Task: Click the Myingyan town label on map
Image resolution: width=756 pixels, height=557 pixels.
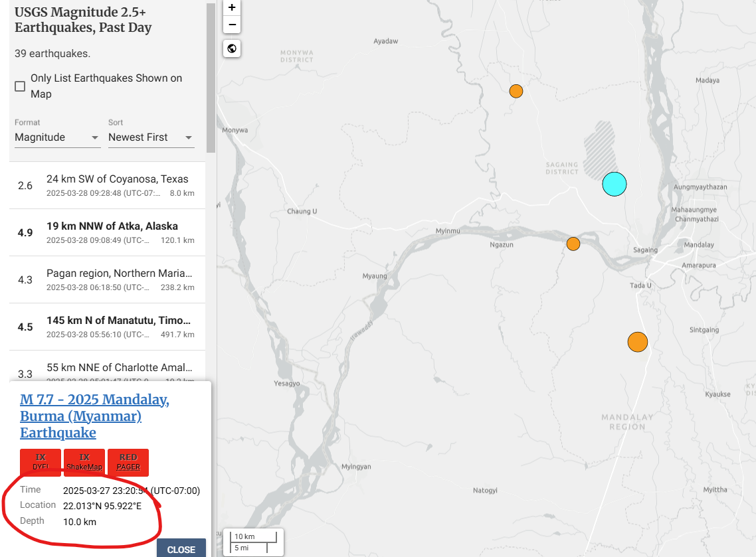Action: click(x=356, y=467)
